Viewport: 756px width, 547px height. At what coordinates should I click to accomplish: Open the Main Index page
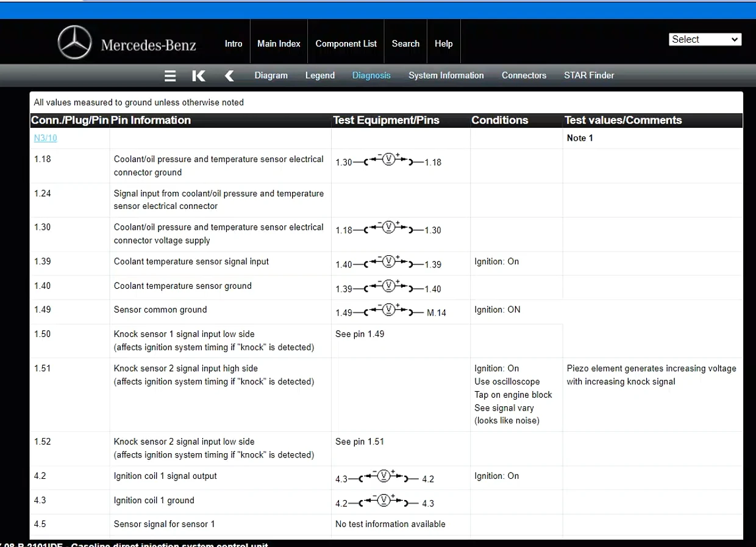click(279, 44)
